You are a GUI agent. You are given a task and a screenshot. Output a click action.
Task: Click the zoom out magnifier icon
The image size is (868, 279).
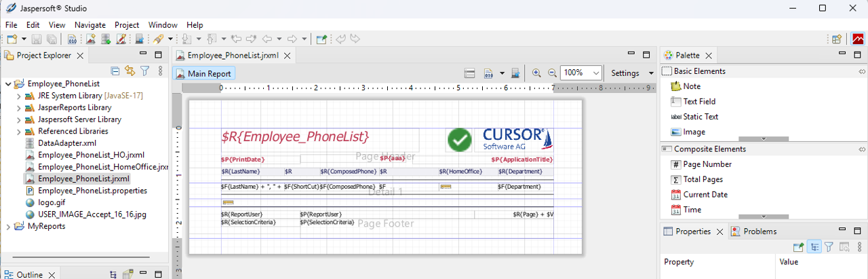pos(552,73)
